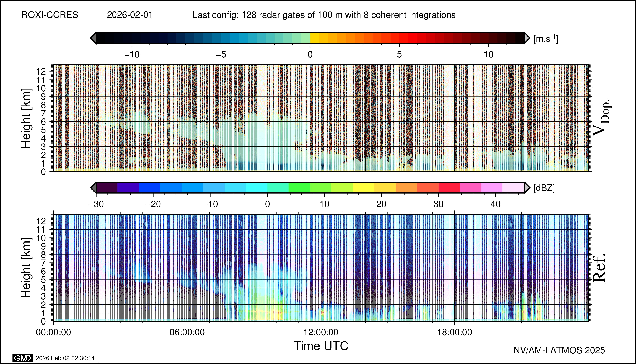This screenshot has height=364, width=636.
Task: Click the ROXI-CCRES station label
Action: (50, 15)
